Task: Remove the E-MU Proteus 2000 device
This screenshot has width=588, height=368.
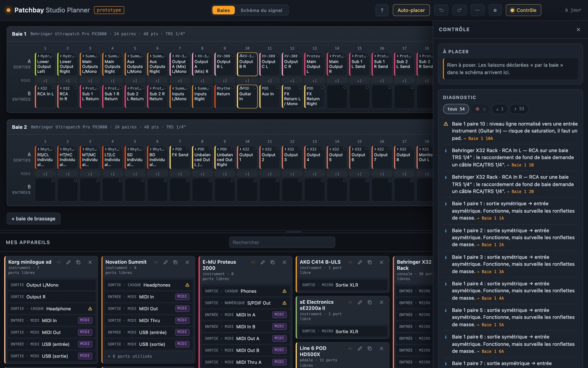Action: tap(284, 262)
